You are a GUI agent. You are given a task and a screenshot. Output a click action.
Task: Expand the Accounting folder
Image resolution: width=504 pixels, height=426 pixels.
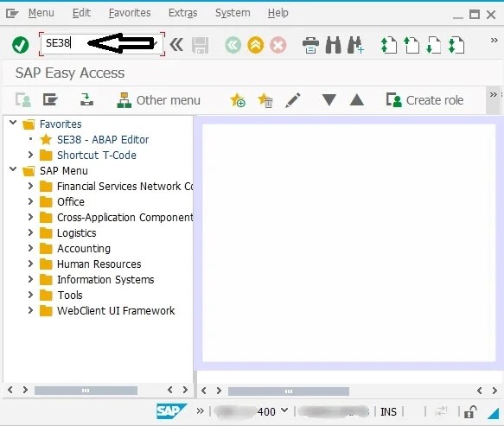point(30,248)
